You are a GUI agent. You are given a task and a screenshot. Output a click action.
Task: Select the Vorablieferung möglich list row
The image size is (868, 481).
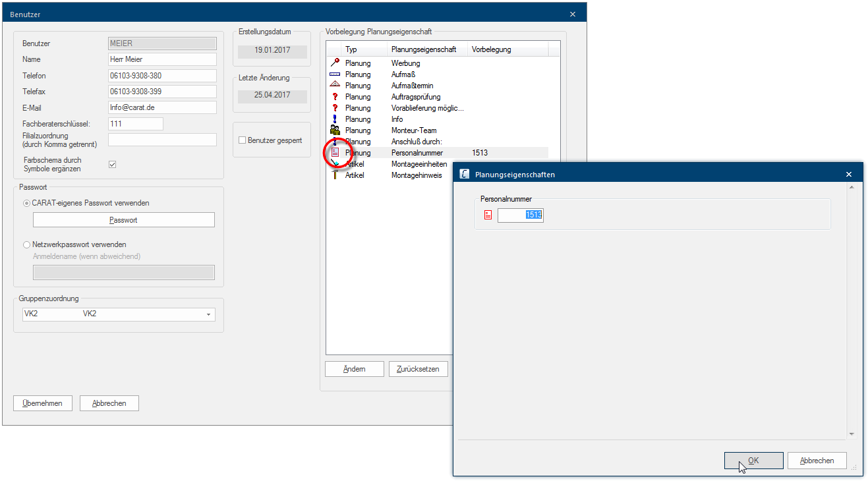[427, 108]
